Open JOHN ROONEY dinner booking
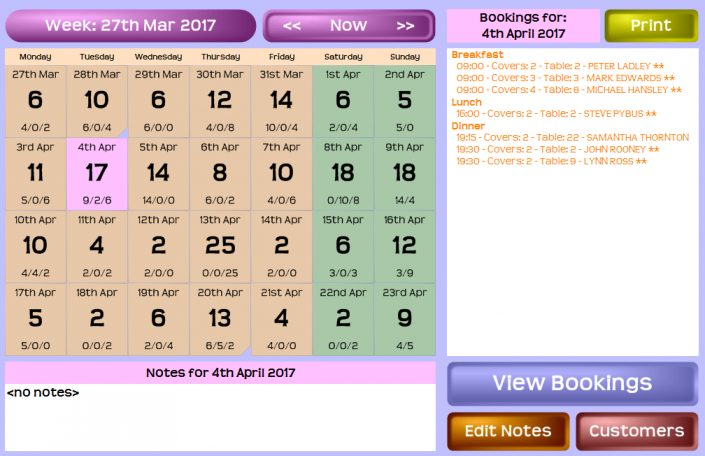 pos(558,149)
